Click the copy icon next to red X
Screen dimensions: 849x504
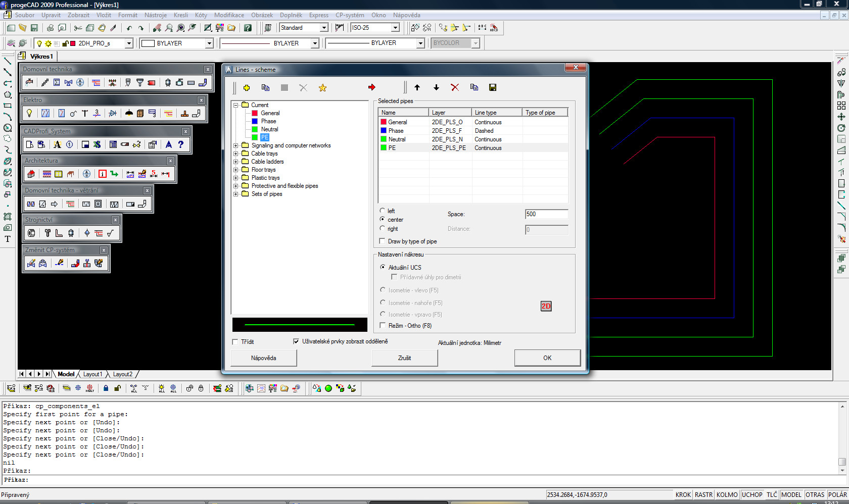point(474,87)
